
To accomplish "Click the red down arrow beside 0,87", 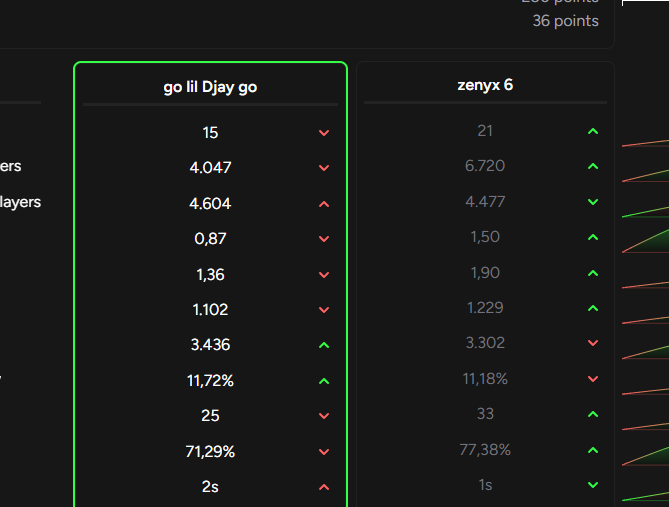I will point(324,239).
